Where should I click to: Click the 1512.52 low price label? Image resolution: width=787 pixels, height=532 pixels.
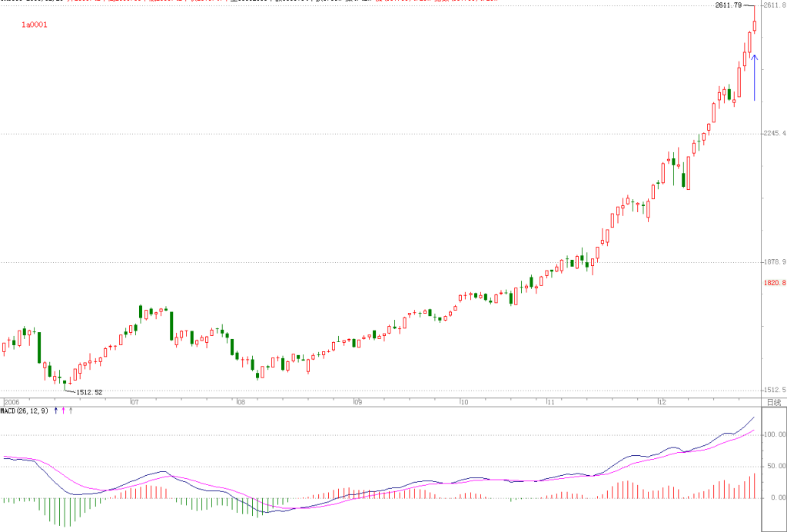pyautogui.click(x=89, y=393)
